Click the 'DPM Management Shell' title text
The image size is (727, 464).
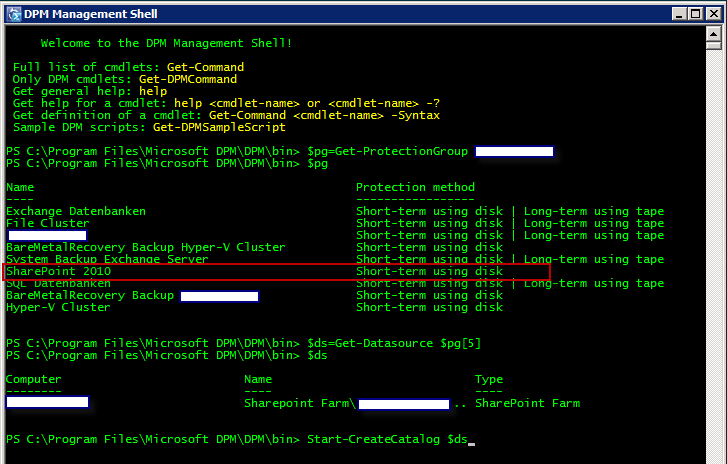(90, 14)
